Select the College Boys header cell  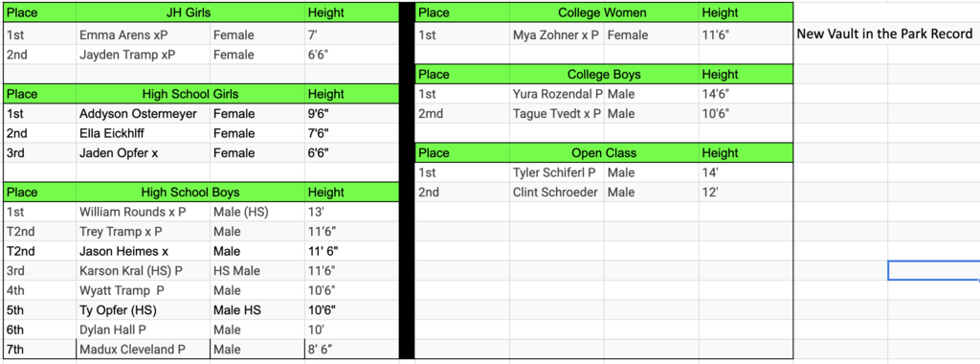[604, 75]
